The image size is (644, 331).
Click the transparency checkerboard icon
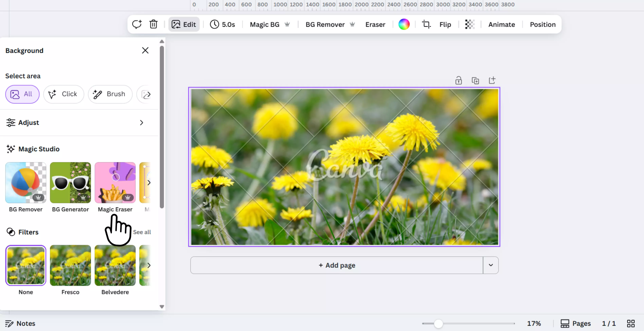point(470,24)
